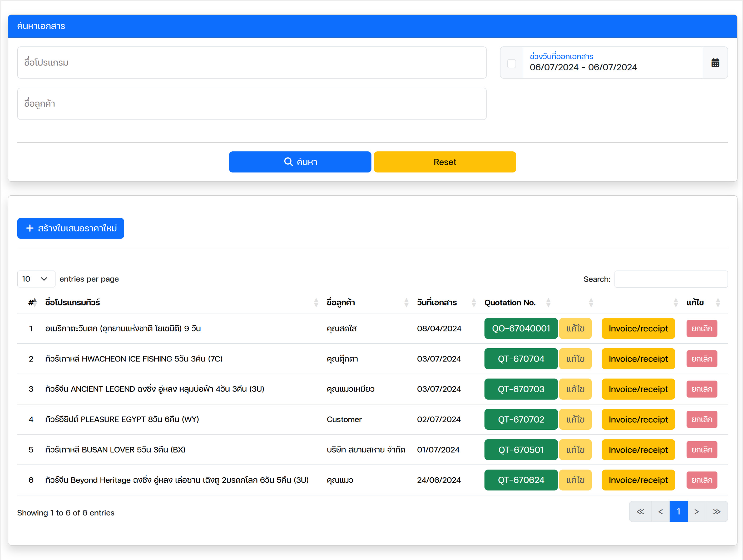Go to next page with > button
Viewport: 743px width, 560px height.
[697, 512]
